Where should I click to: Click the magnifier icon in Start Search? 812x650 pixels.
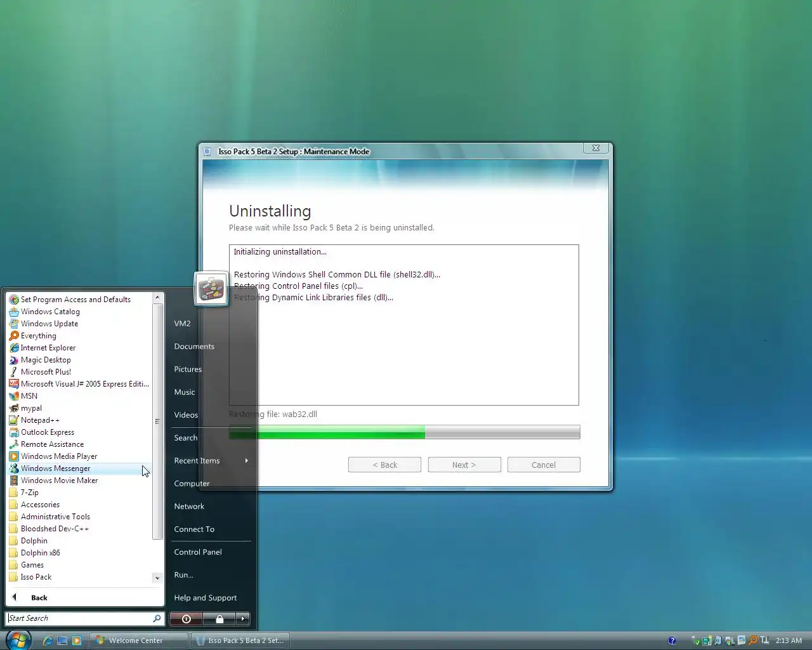(x=157, y=618)
